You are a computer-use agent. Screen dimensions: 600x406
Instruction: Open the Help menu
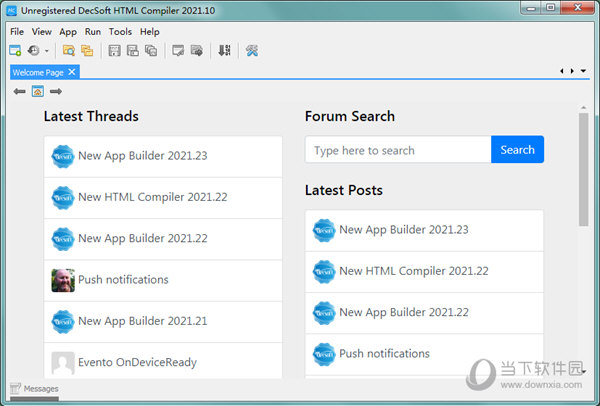(150, 32)
